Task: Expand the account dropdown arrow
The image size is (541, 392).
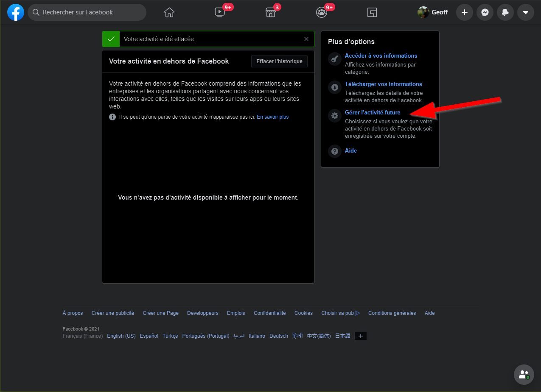Action: [x=526, y=12]
